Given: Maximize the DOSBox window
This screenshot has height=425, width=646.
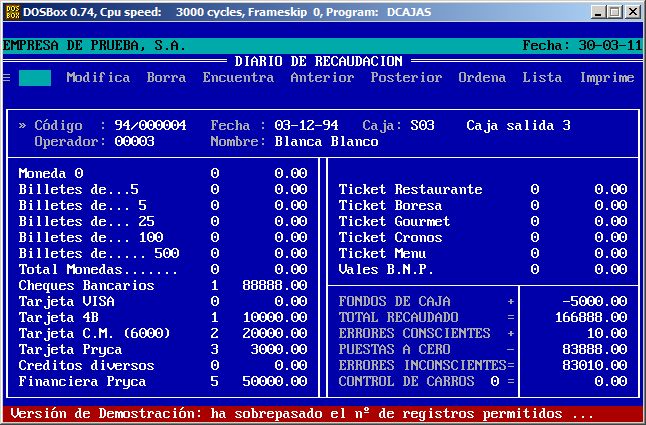Looking at the screenshot, I should click(615, 11).
